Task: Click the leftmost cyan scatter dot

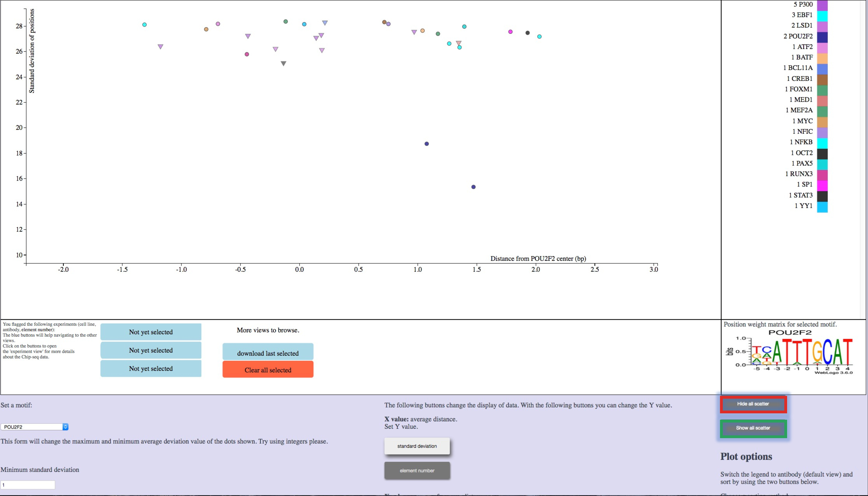Action: 144,24
